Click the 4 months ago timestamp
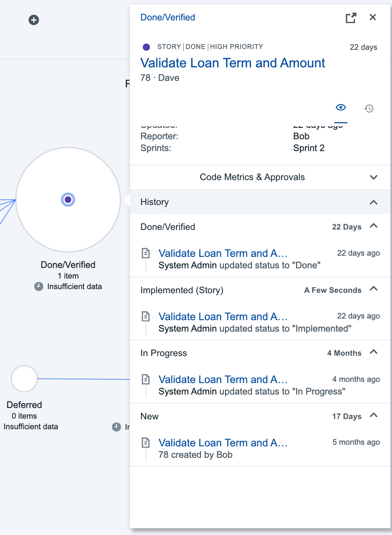Screen dimensions: 392x535 pyautogui.click(x=356, y=379)
